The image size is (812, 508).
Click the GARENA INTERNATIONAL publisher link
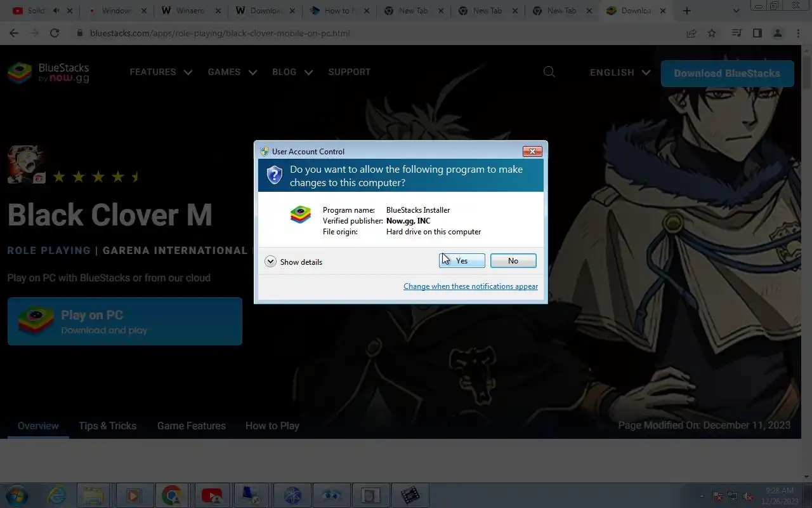(175, 250)
